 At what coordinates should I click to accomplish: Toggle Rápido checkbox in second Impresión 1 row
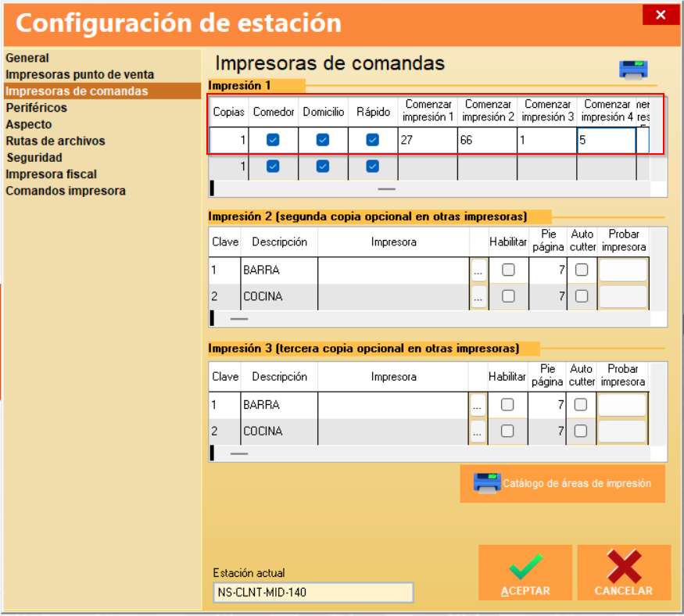373,167
